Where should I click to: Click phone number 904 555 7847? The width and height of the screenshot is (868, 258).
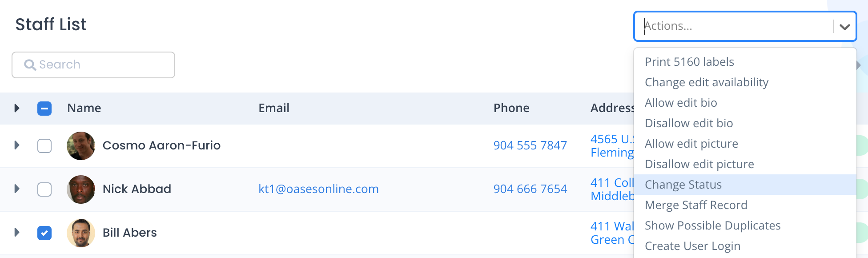coord(530,145)
